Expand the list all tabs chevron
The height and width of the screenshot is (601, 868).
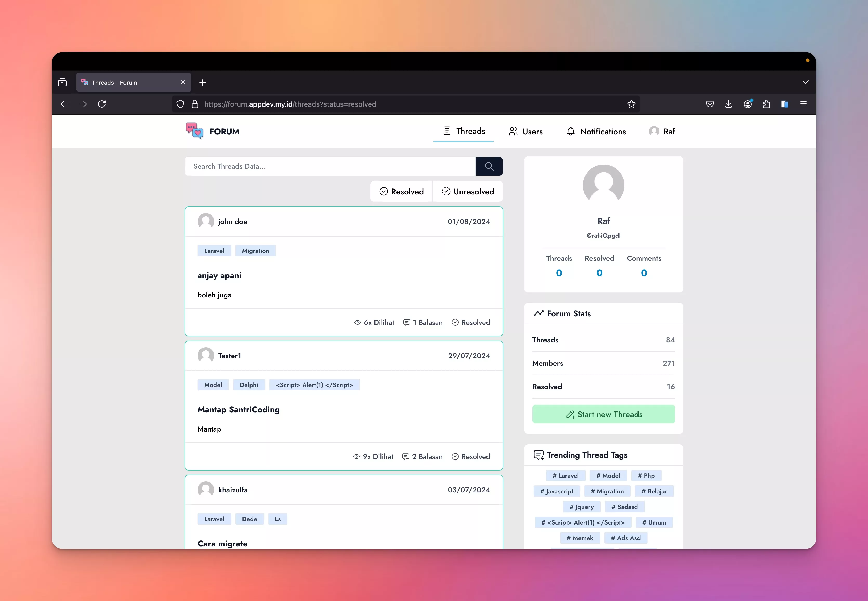tap(805, 82)
